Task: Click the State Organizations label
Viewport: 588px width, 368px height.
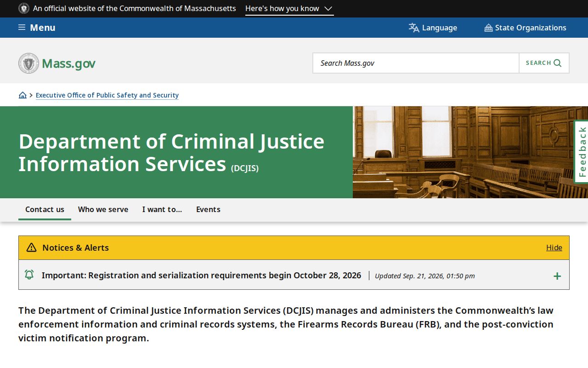Action: pos(531,28)
